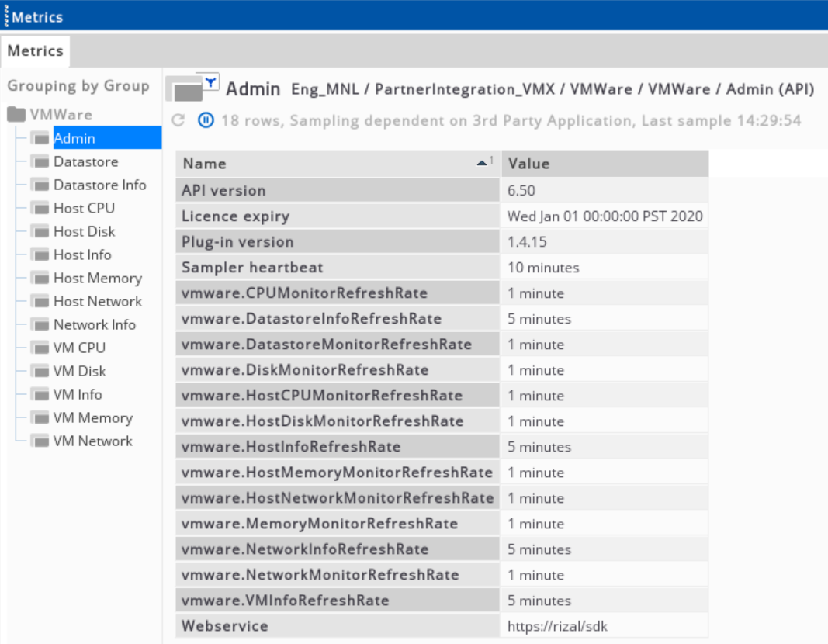Viewport: 828px width, 644px height.
Task: Click the licence expiry date value
Action: tap(605, 216)
